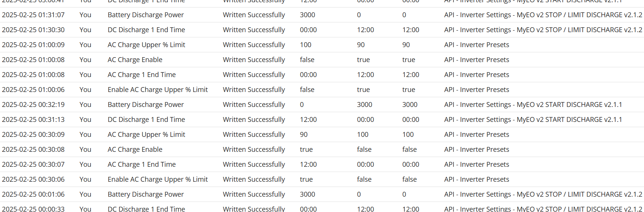Click API - Inverter Presets in 01:00:09 row
644x212 pixels.
[477, 45]
